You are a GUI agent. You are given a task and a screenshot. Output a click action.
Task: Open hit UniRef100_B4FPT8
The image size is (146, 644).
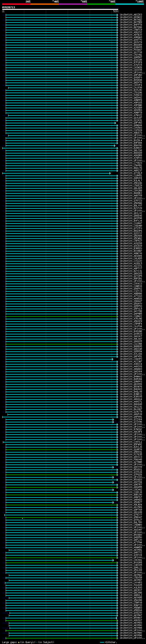[131, 25]
